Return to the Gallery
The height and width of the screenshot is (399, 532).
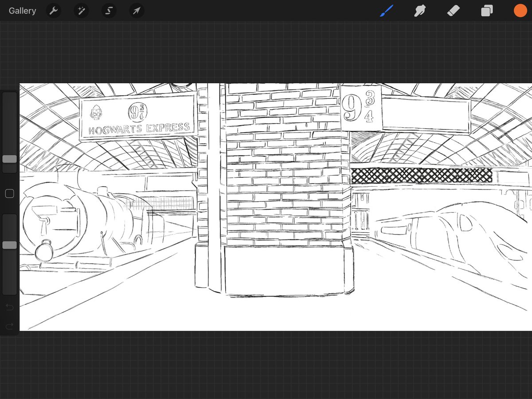pyautogui.click(x=22, y=11)
